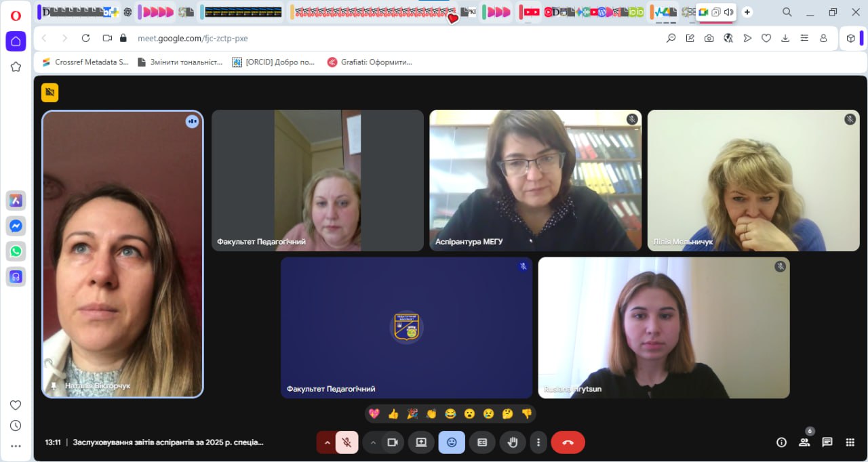Open the meeting chat panel
Screen dimensions: 868x462
pos(827,442)
